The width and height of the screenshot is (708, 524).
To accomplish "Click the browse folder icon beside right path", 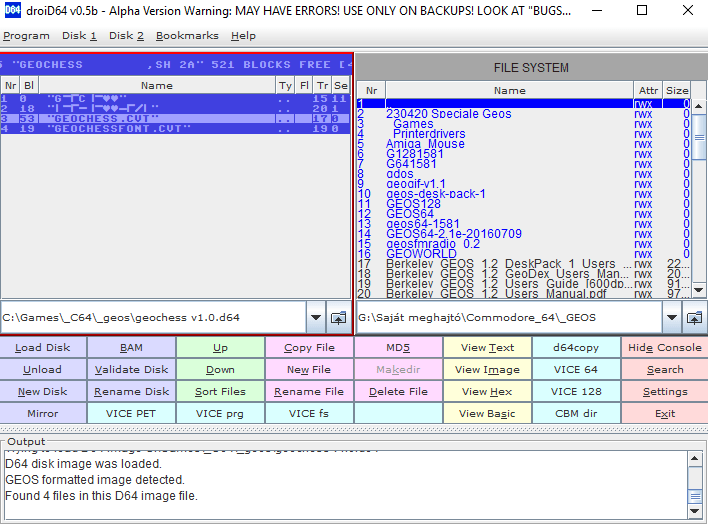I will coord(692,318).
